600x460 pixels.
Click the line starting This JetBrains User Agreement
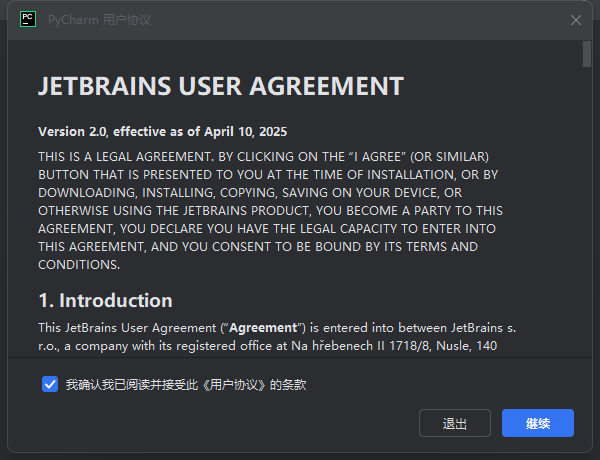pos(277,328)
